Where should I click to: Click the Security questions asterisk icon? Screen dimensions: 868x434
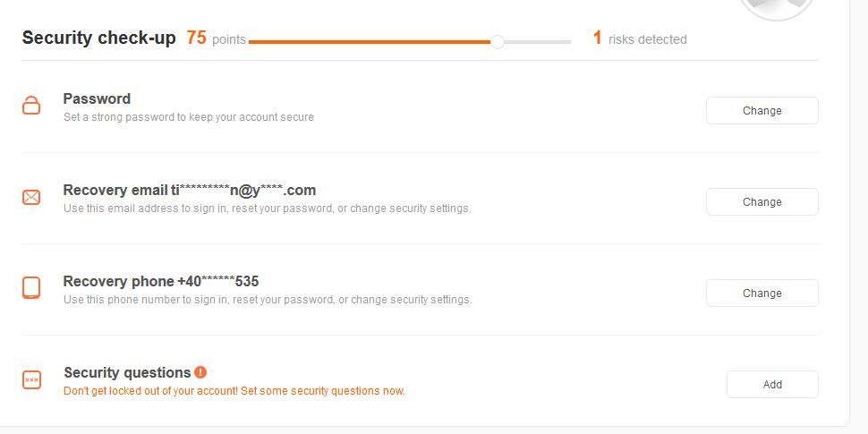click(31, 379)
